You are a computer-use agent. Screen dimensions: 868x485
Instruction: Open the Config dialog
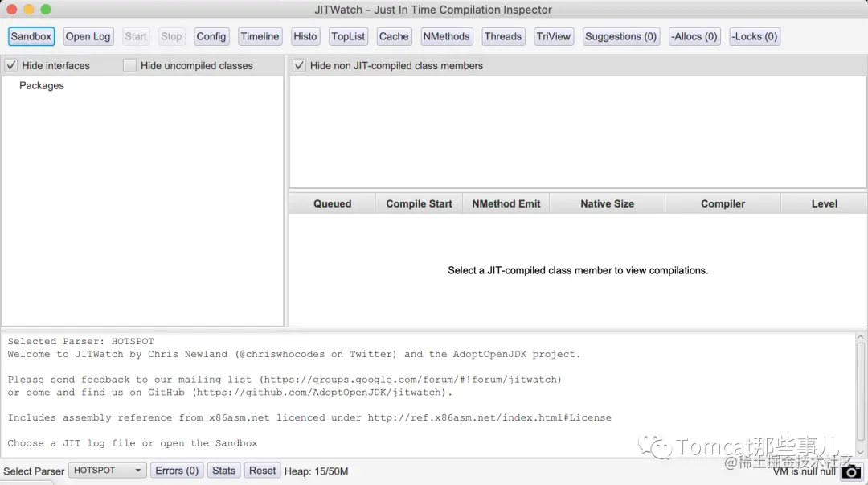coord(211,36)
